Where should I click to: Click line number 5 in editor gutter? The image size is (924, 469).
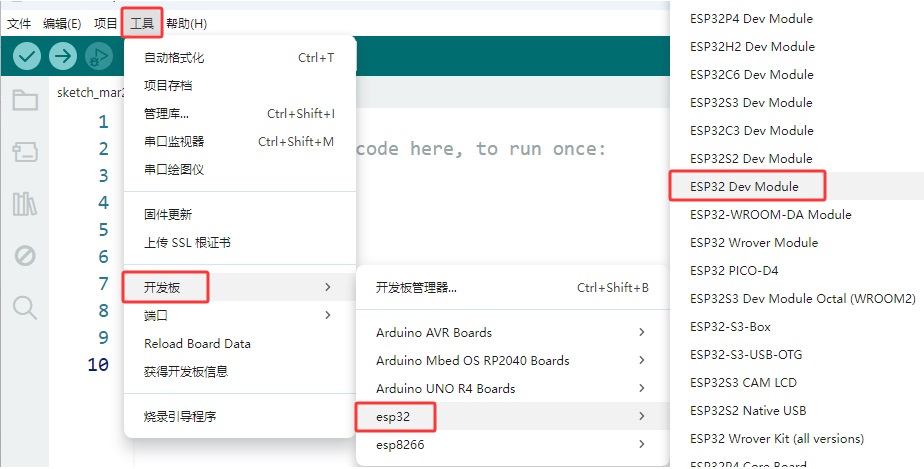104,230
